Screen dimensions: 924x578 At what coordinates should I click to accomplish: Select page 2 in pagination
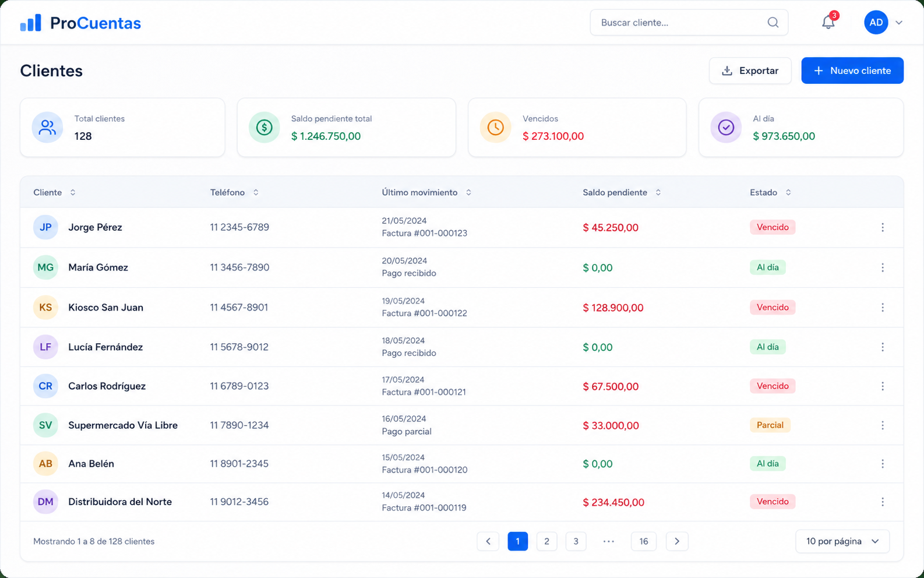546,541
